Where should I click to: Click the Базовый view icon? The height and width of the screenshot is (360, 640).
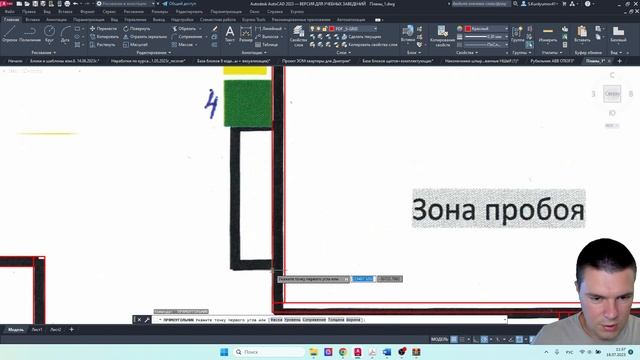(618, 34)
